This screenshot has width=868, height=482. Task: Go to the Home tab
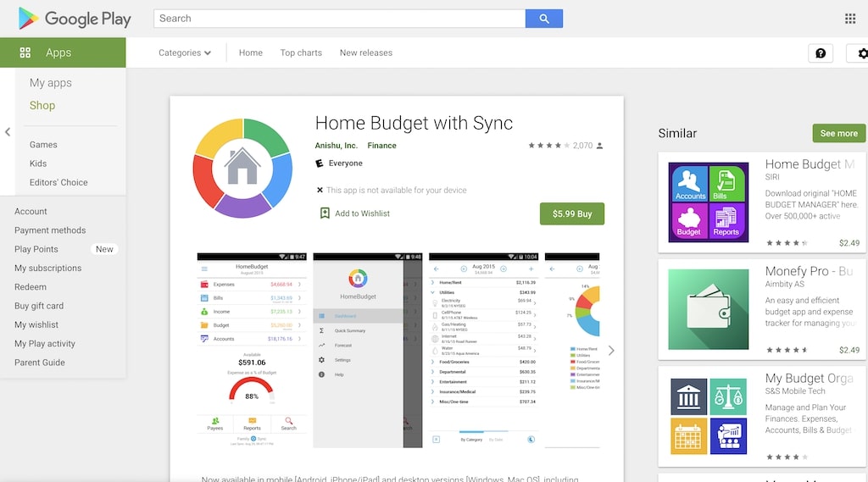click(x=251, y=53)
